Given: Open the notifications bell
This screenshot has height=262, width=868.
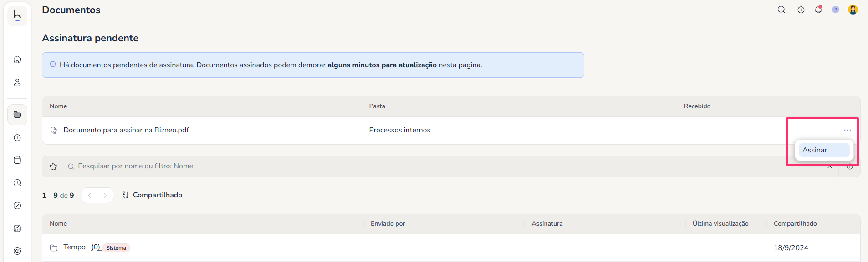Looking at the screenshot, I should (x=818, y=10).
